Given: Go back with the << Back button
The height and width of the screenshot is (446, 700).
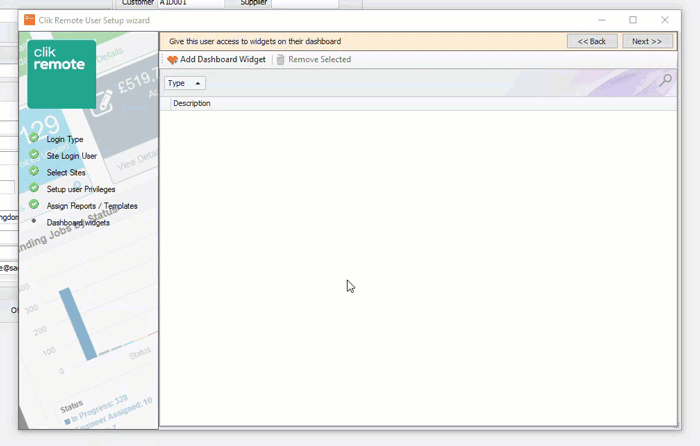Looking at the screenshot, I should click(592, 41).
